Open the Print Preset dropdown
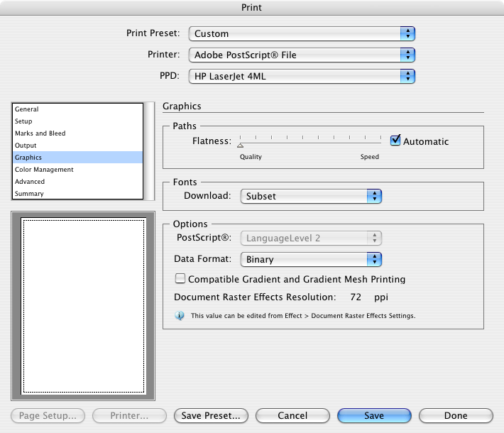 click(x=301, y=33)
